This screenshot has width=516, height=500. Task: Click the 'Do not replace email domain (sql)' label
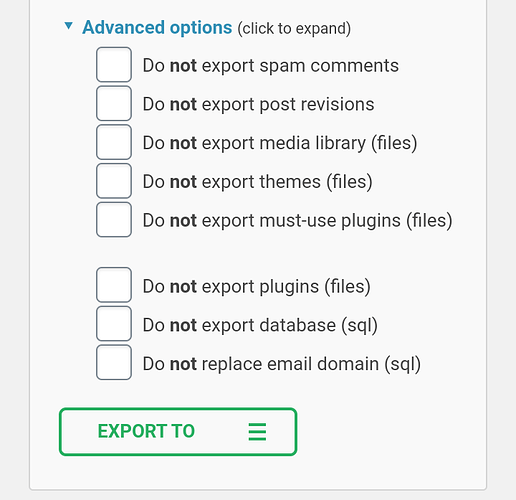[x=282, y=364]
